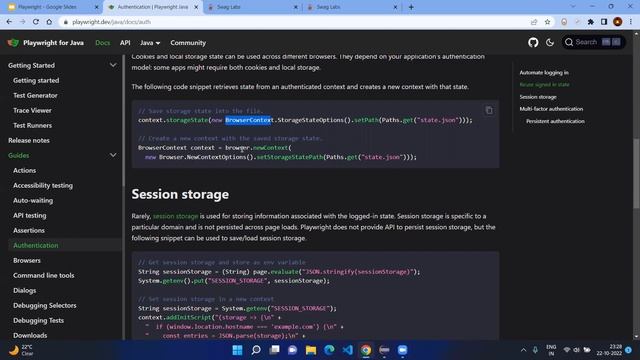640x360 pixels.
Task: Open Visual Studio Code from taskbar
Action: tap(348, 350)
